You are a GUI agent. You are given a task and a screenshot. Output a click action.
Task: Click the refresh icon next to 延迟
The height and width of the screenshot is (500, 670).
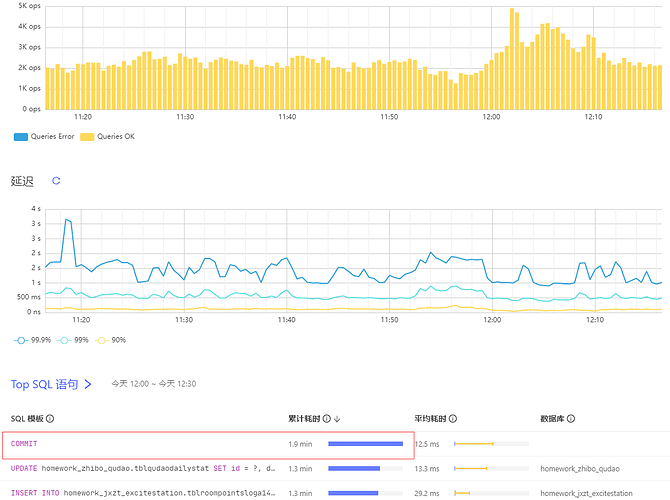pyautogui.click(x=56, y=181)
